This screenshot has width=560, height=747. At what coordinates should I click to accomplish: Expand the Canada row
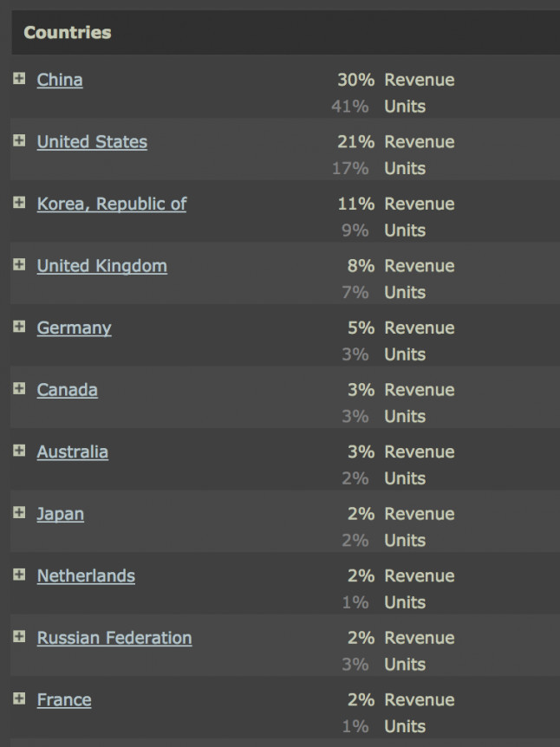point(19,388)
